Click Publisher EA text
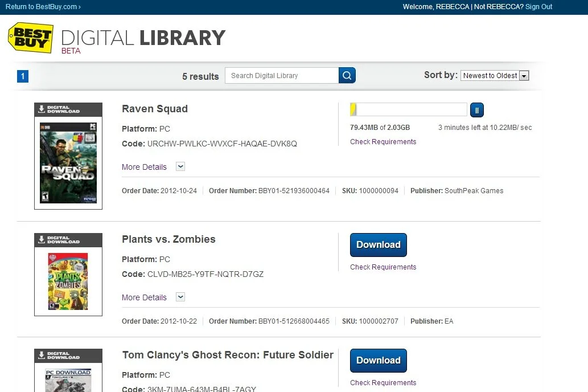Image resolution: width=588 pixels, height=392 pixels. click(431, 321)
